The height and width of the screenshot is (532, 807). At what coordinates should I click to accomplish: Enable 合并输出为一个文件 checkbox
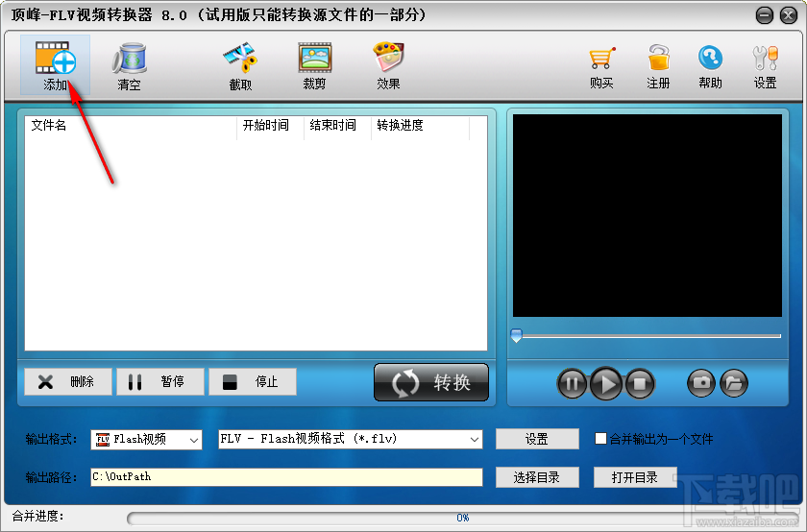pos(600,439)
